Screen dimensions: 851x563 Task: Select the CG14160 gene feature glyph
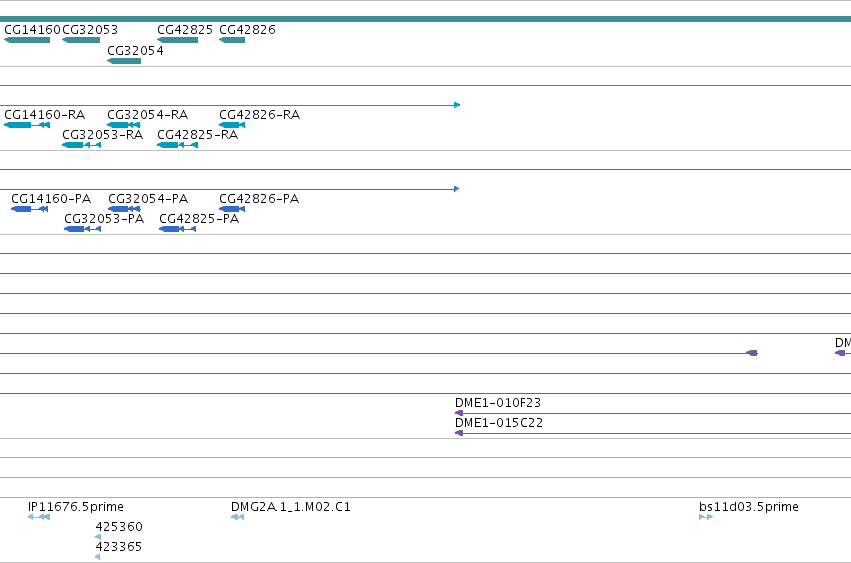[x=27, y=40]
